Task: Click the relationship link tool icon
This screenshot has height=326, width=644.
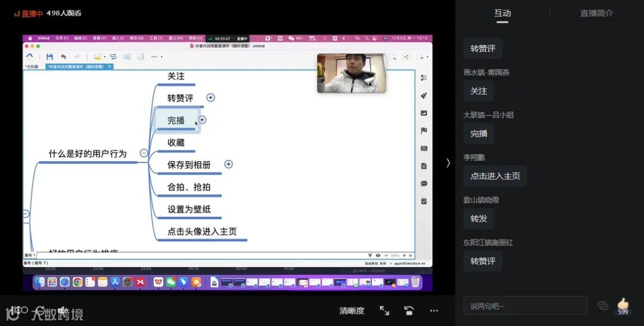Action: (113, 57)
